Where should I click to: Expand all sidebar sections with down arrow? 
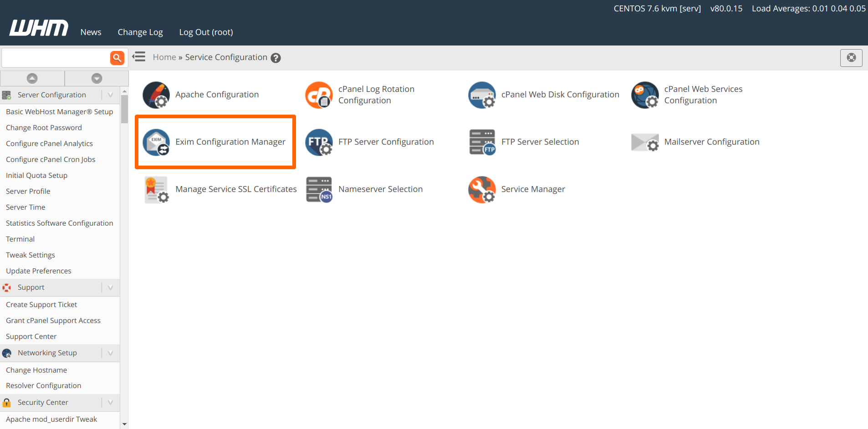coord(97,78)
